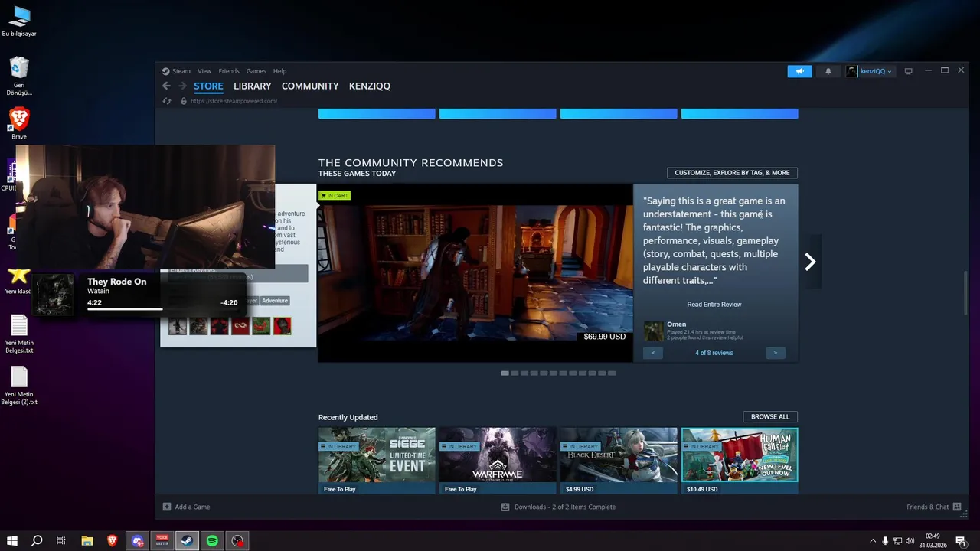Open the Games menu
The image size is (980, 551).
point(256,71)
